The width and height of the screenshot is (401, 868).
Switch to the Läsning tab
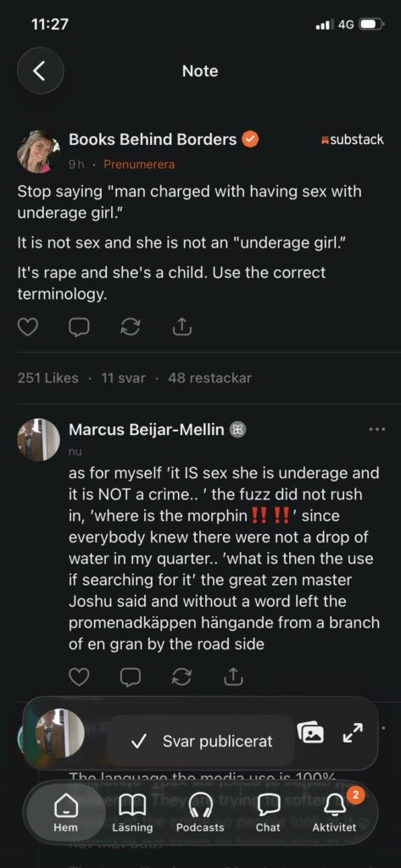pyautogui.click(x=132, y=811)
